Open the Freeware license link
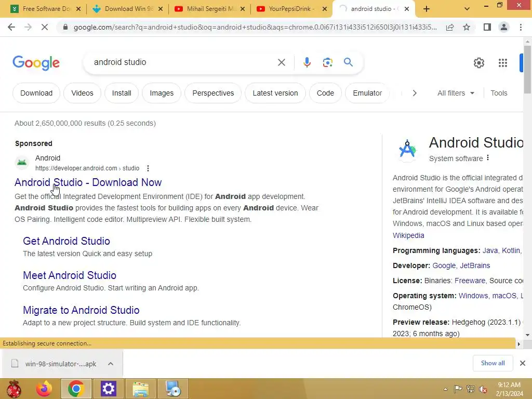This screenshot has height=399, width=532. (470, 281)
